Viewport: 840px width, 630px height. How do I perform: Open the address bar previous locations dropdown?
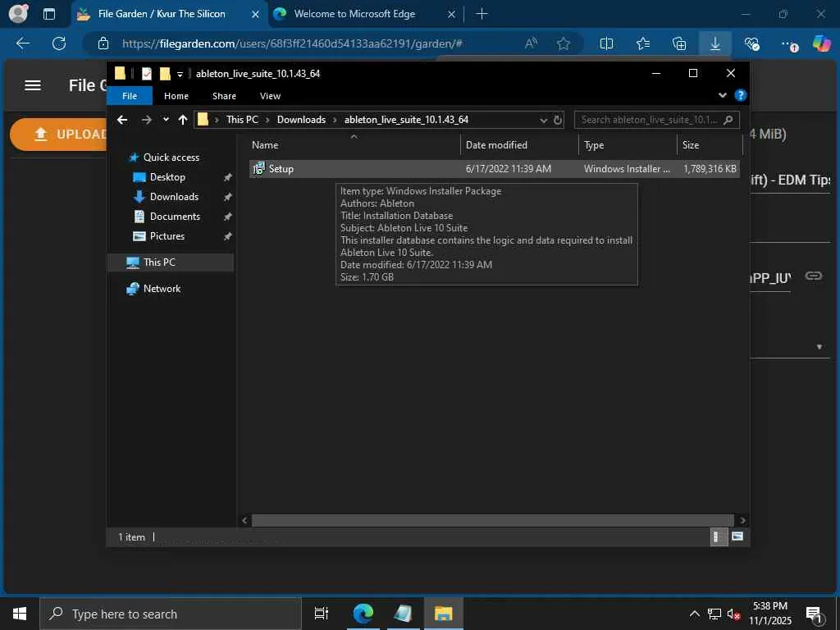click(543, 120)
